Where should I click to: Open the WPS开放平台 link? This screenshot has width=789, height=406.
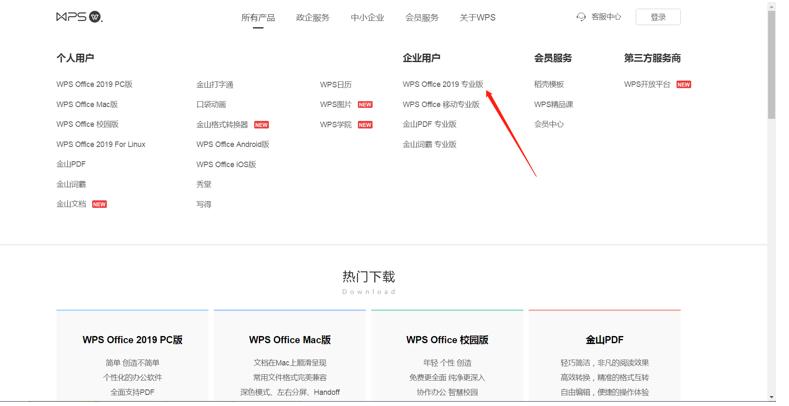(x=647, y=85)
